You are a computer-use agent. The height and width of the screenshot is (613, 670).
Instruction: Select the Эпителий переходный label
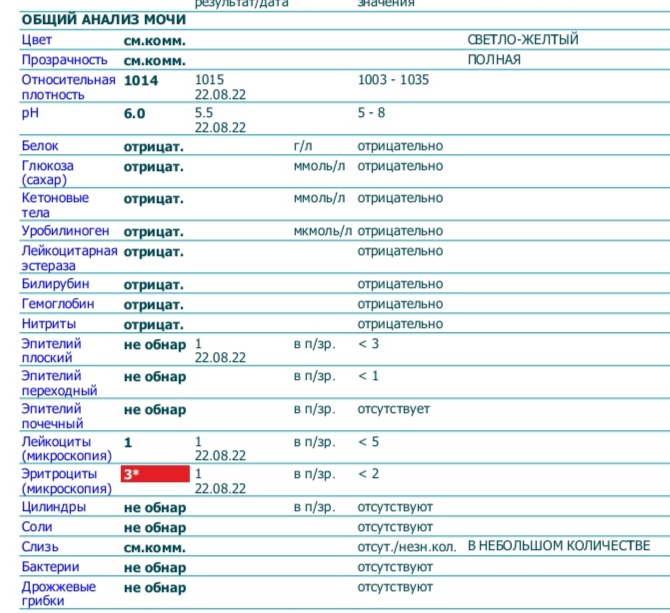(x=59, y=383)
